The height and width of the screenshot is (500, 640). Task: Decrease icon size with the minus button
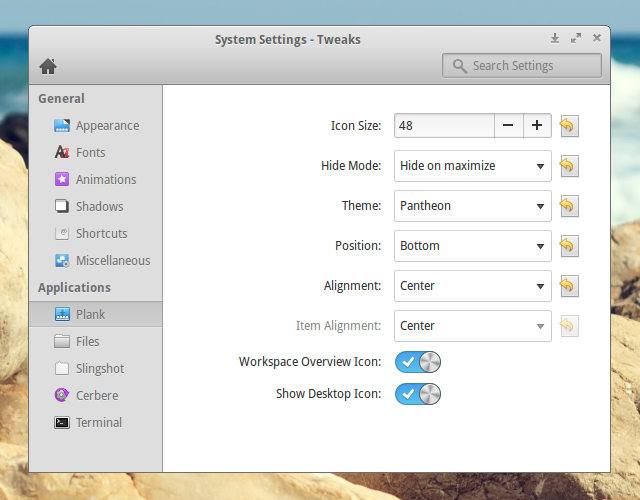508,125
